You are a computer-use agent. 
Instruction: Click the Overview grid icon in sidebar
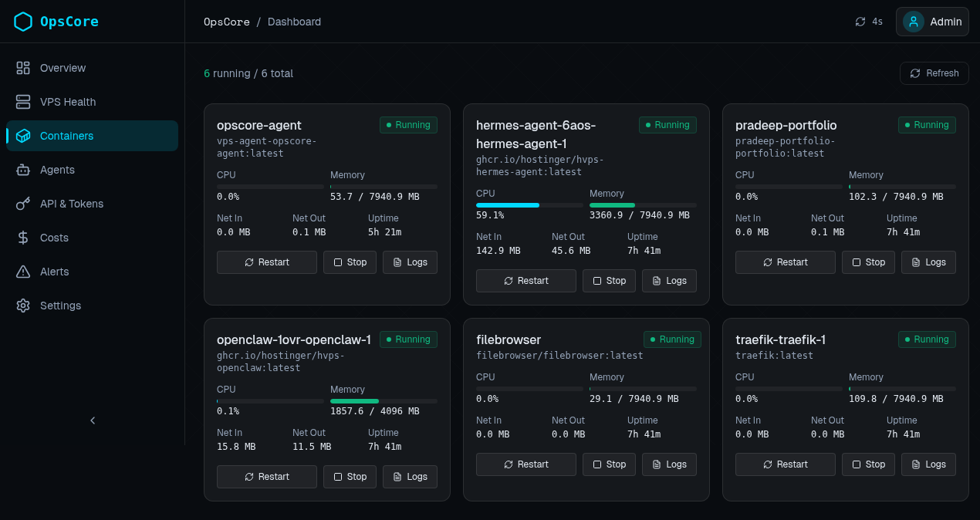point(23,68)
